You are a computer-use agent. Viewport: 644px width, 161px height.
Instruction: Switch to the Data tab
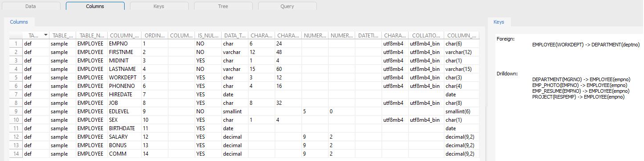(x=31, y=6)
